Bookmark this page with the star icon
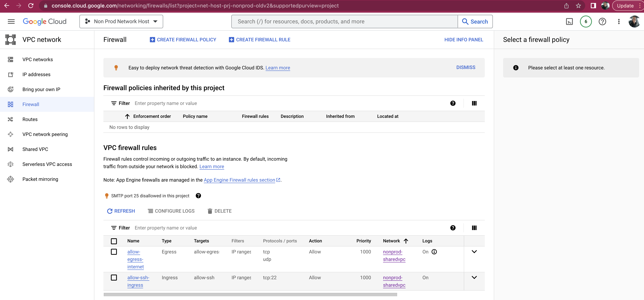The image size is (644, 300). coord(578,5)
